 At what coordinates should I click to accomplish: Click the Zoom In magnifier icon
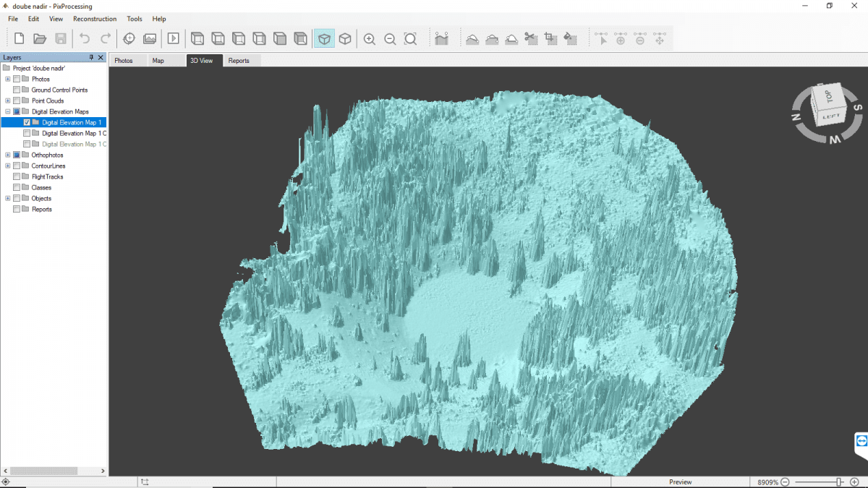(370, 38)
